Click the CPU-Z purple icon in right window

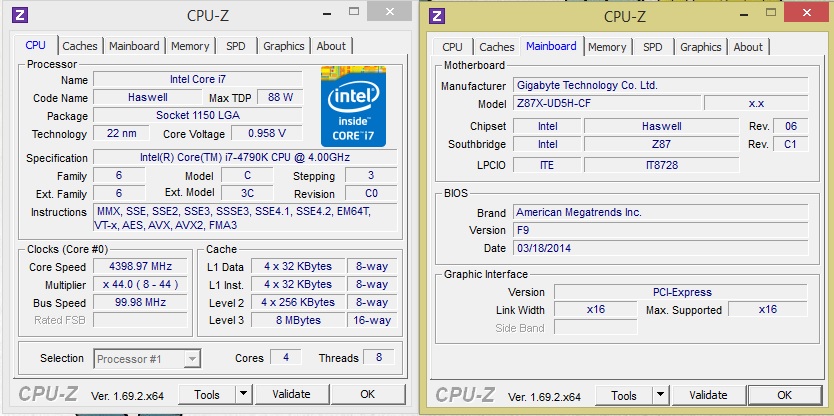click(437, 15)
